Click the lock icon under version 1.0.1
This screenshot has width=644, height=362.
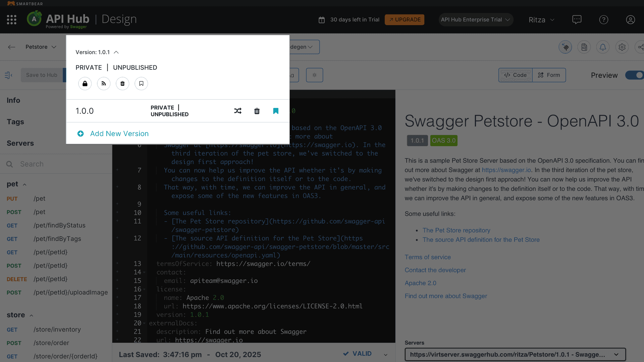[85, 83]
